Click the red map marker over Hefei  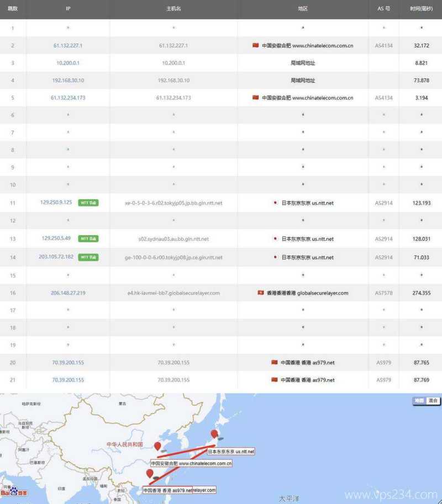pos(157,446)
